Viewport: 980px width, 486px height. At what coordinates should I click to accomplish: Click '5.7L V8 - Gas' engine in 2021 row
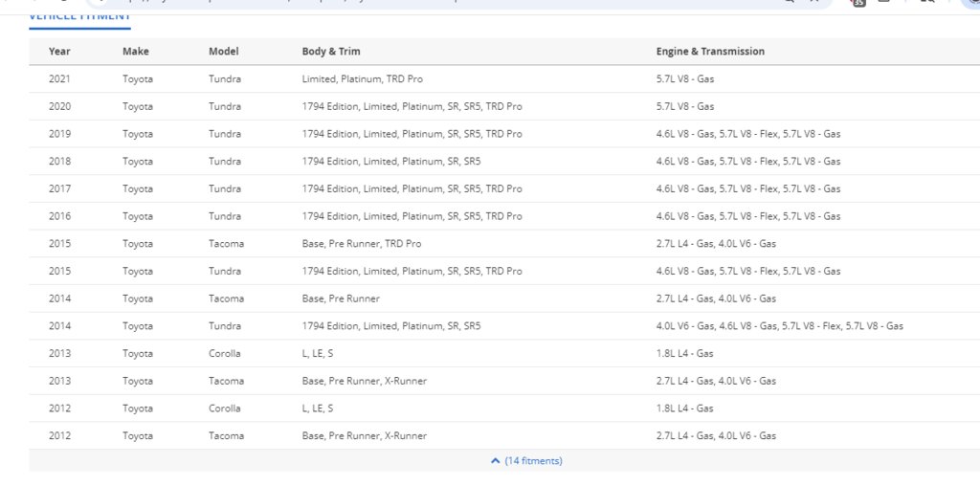[x=685, y=79]
